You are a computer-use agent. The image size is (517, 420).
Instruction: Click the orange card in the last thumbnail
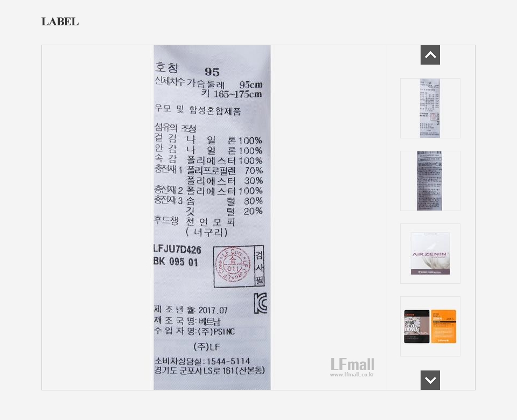(x=443, y=326)
